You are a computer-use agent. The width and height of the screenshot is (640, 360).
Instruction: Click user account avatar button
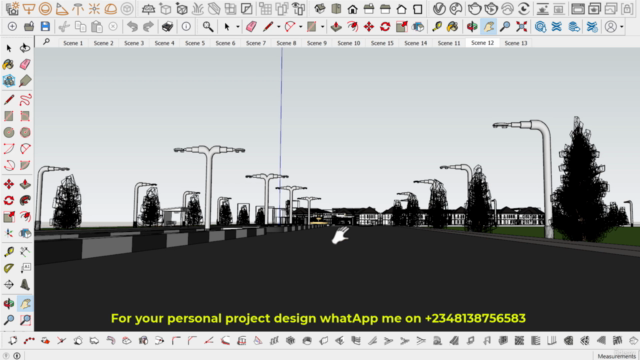611,27
